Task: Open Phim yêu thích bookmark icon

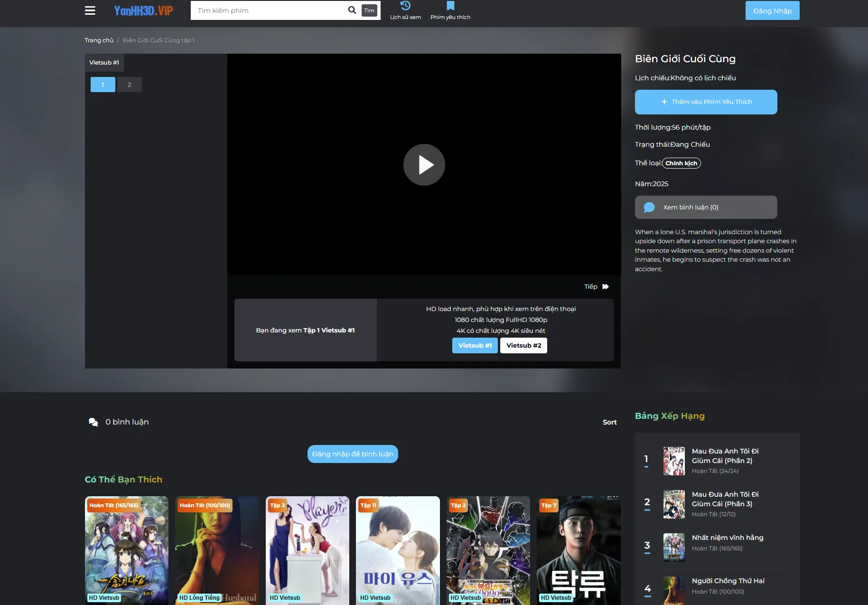Action: [450, 6]
